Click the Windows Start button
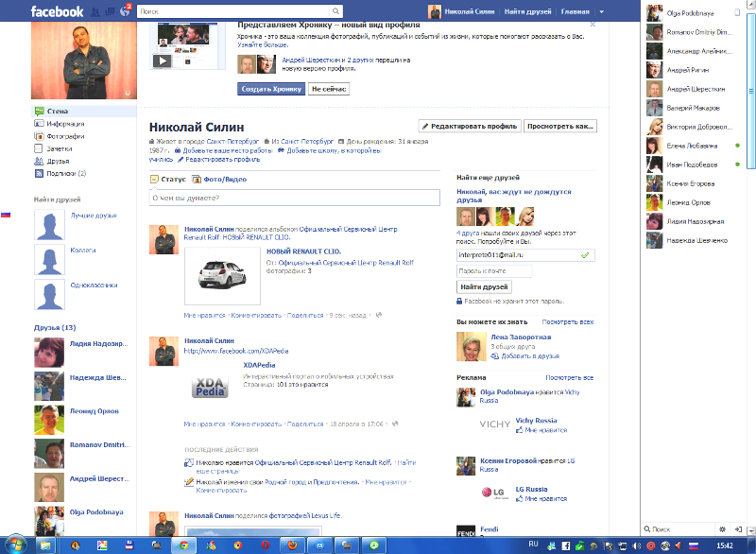 pyautogui.click(x=15, y=545)
